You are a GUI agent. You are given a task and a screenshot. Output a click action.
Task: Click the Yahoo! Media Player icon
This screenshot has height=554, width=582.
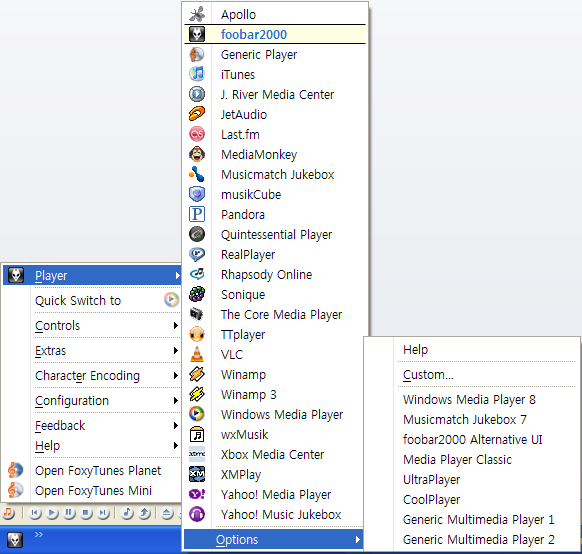click(x=197, y=494)
